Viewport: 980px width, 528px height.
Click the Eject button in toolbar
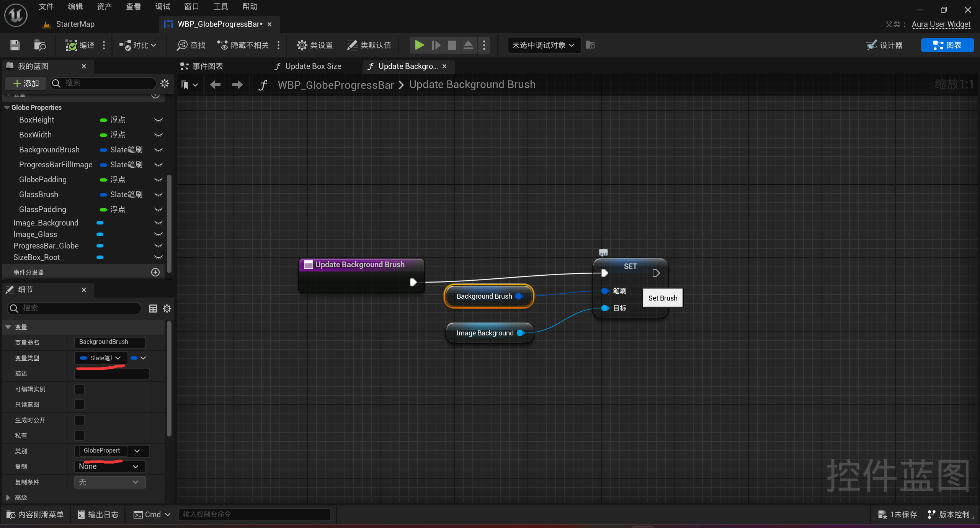468,45
